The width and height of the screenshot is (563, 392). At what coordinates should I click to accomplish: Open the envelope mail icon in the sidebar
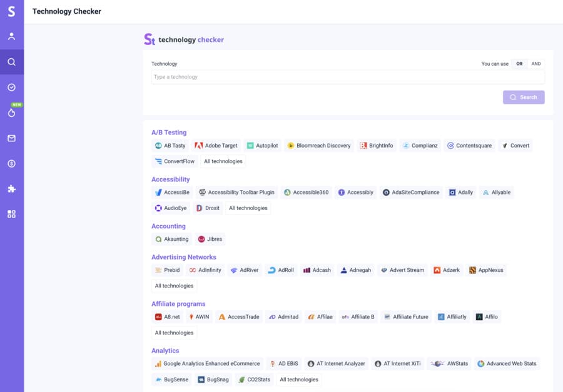coord(11,138)
